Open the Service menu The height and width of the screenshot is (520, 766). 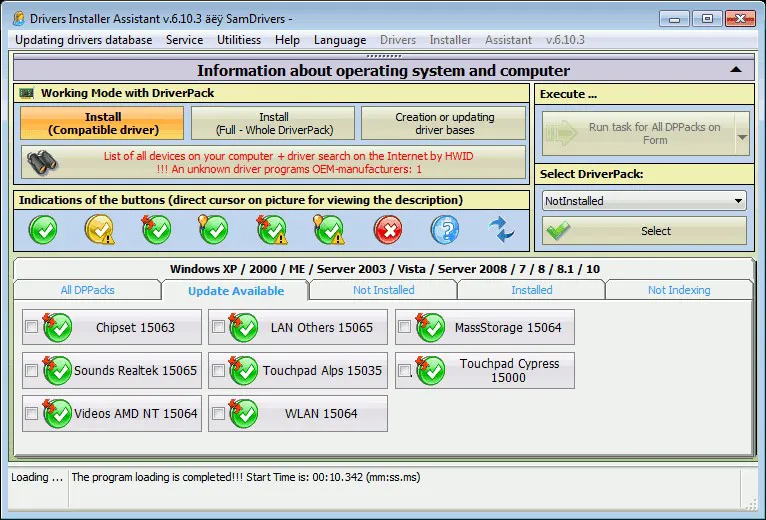pos(184,40)
